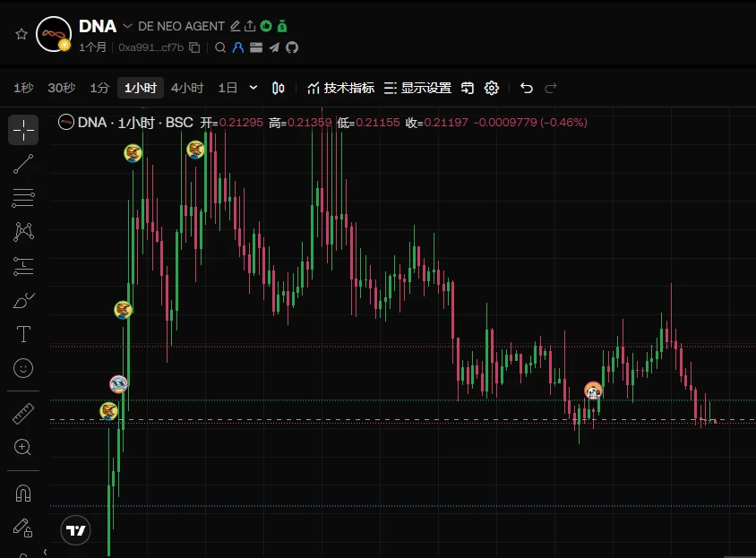Click the TradingView logo button

[x=76, y=530]
